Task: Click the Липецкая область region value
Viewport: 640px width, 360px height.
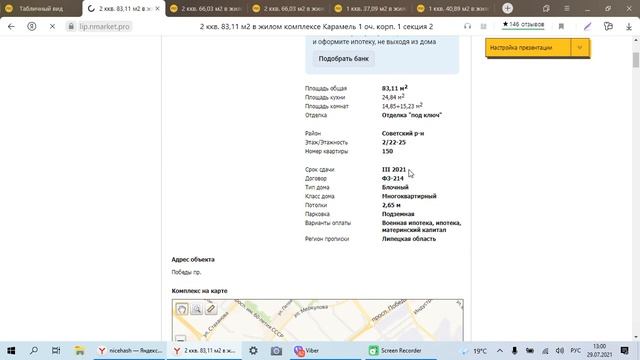Action: (x=409, y=239)
